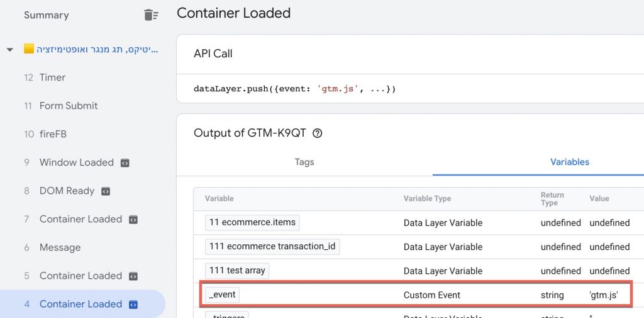Click the 11 ecommerce.items variable chip
644x318 pixels.
tap(252, 222)
